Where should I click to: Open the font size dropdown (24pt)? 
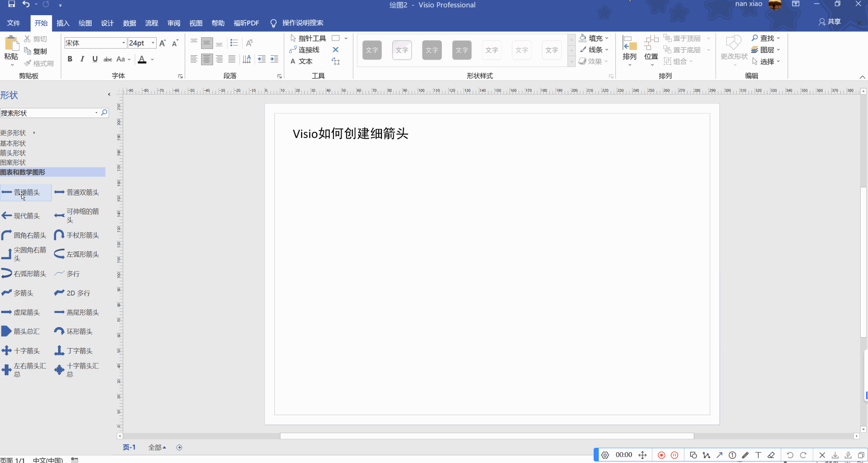coord(153,43)
